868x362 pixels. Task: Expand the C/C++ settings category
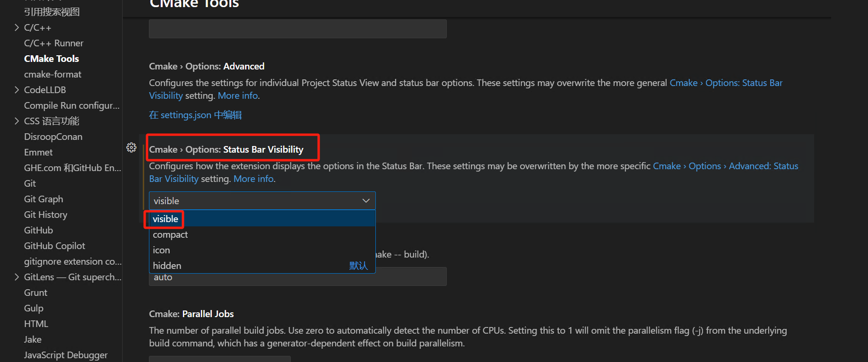(17, 27)
